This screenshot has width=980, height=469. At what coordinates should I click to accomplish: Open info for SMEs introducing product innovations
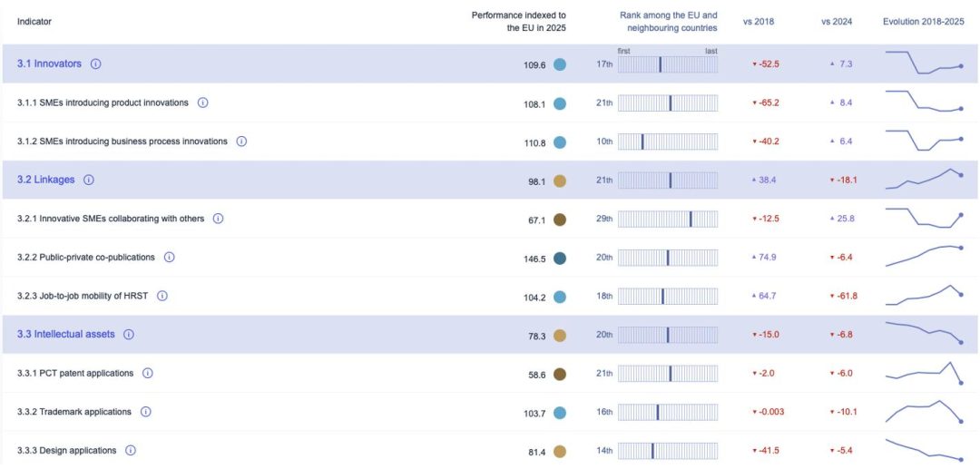[203, 103]
